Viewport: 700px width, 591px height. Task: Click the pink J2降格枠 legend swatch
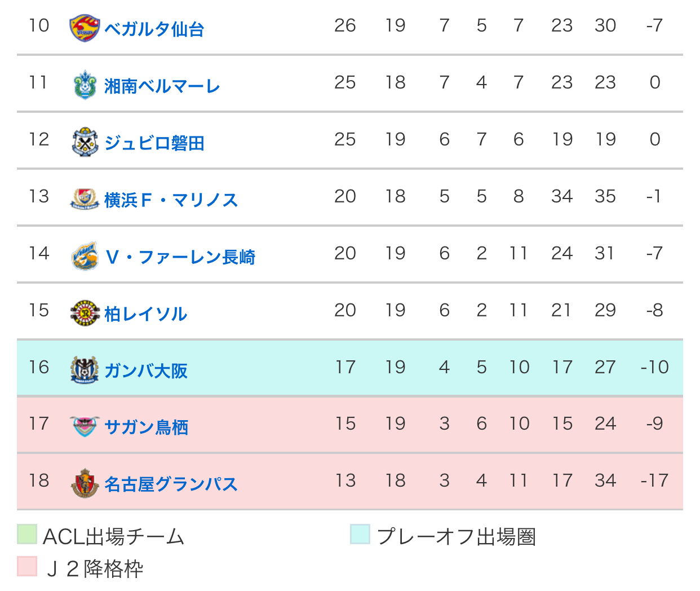27,566
